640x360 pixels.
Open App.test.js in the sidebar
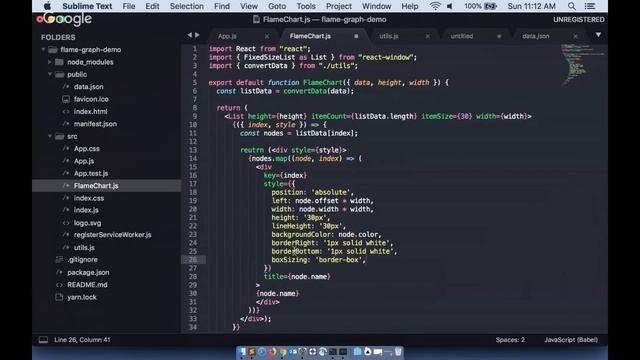coord(91,173)
